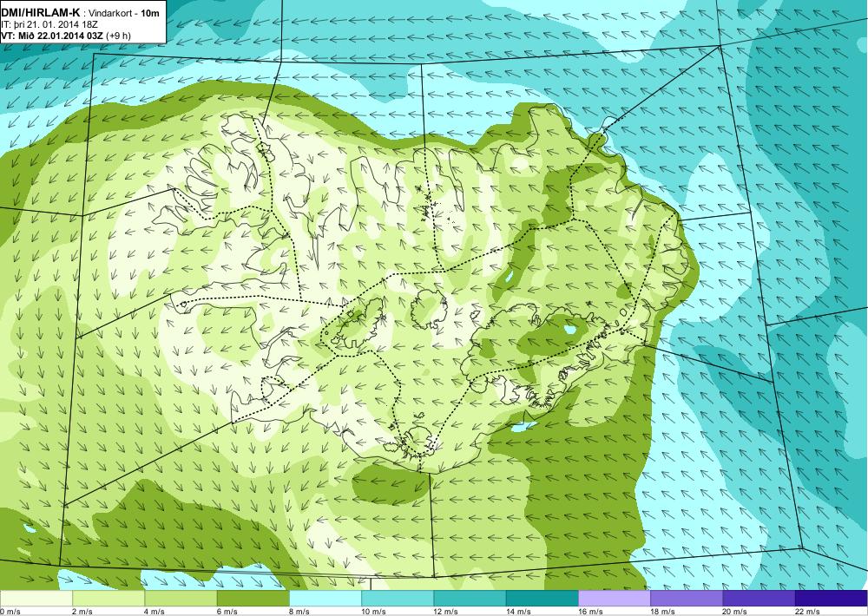Screen dimensions: 868x616
Task: Click the '(+9 h)' forecast offset text
Action: [119, 36]
